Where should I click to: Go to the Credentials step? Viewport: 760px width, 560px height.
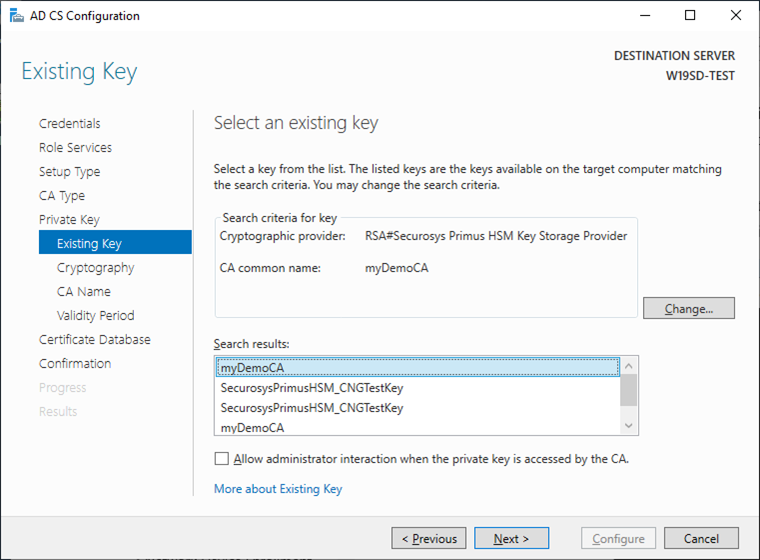tap(70, 124)
